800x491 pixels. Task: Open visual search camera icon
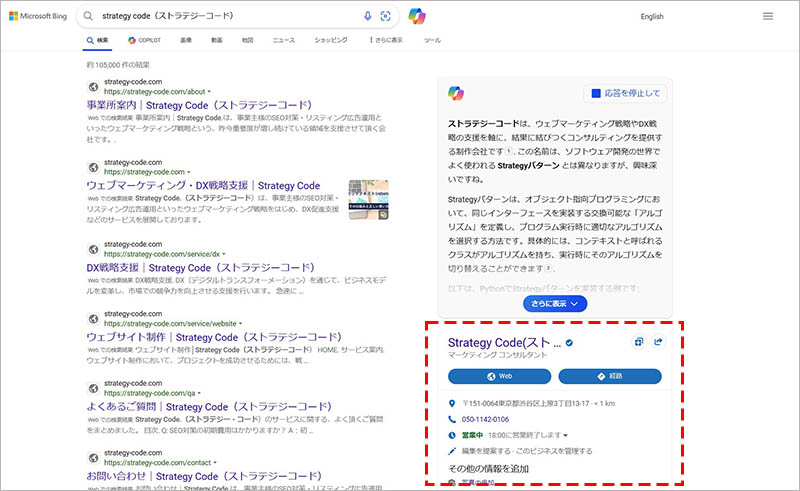(386, 16)
